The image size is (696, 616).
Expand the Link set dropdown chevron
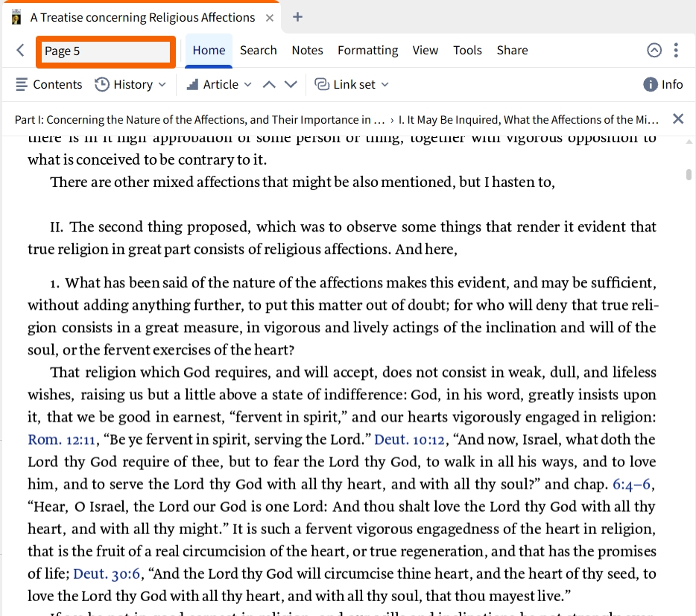pyautogui.click(x=385, y=84)
